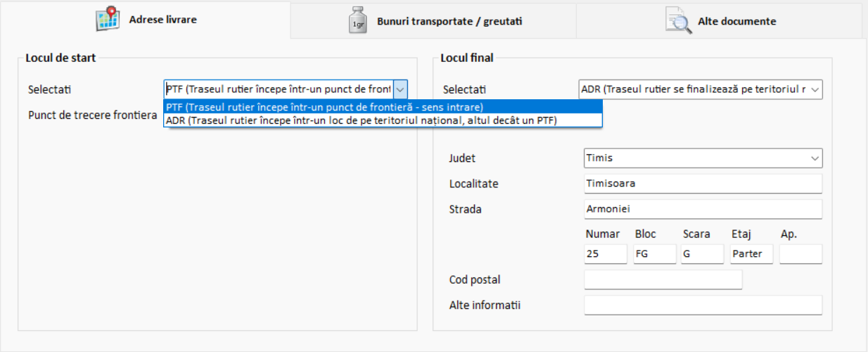
Task: Switch to Alte documente tab
Action: click(x=720, y=20)
